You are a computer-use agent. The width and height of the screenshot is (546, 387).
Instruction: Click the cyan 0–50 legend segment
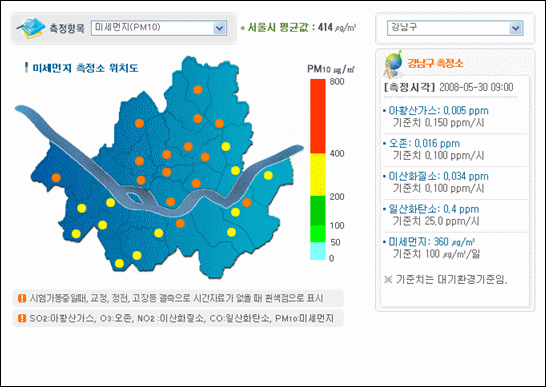[318, 251]
